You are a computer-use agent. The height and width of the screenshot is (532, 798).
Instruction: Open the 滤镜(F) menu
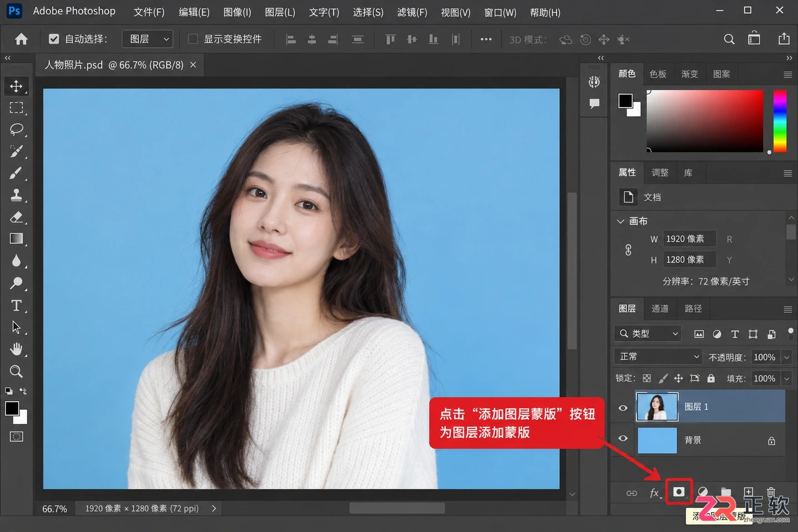coord(412,12)
